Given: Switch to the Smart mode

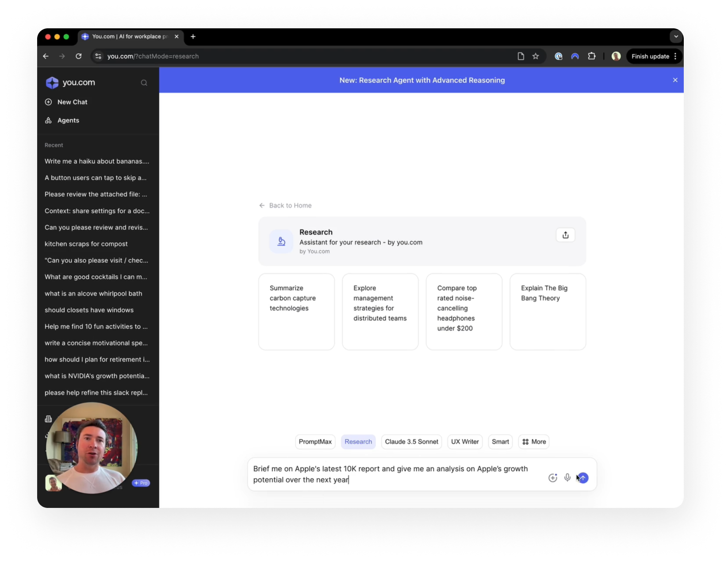Looking at the screenshot, I should 500,442.
